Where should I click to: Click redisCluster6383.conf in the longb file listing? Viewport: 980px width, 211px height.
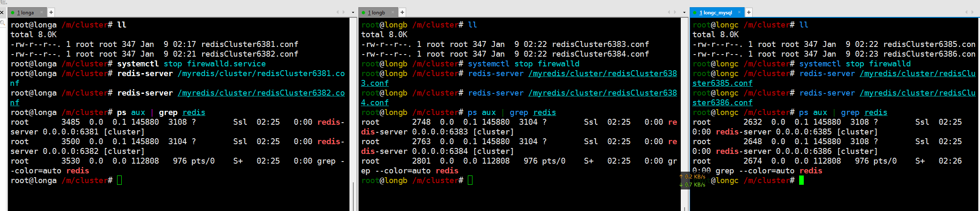(601, 44)
